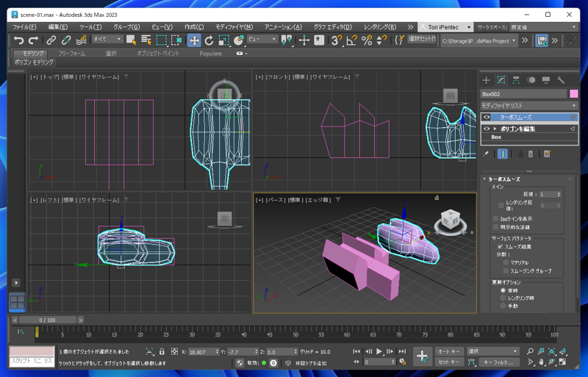Activate the Bind to Space Warp tool
Viewport: 588px width, 377px height.
click(x=81, y=40)
